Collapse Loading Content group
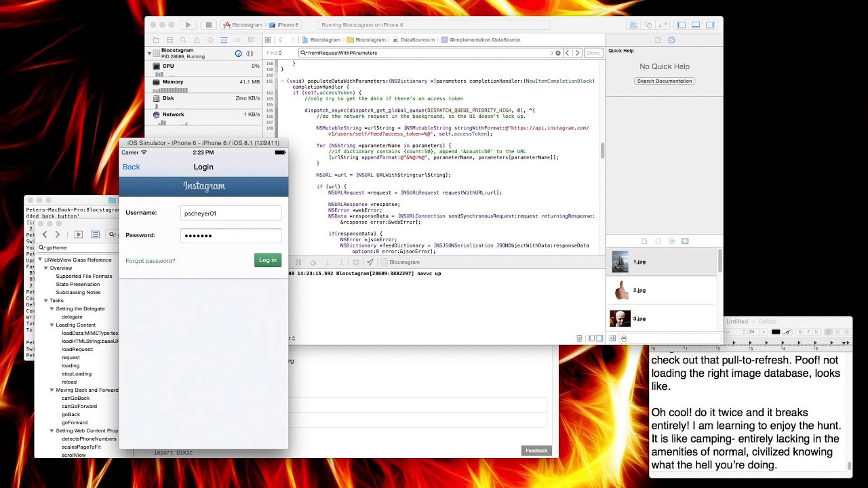868x488 pixels. pyautogui.click(x=52, y=325)
